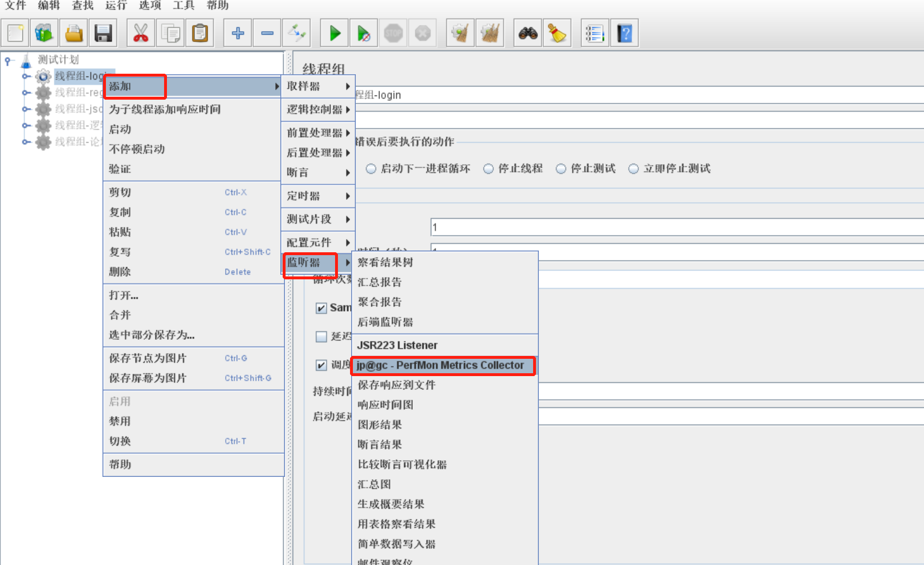Open the 配置元件 submenu
Image resolution: width=924 pixels, height=565 pixels.
318,242
